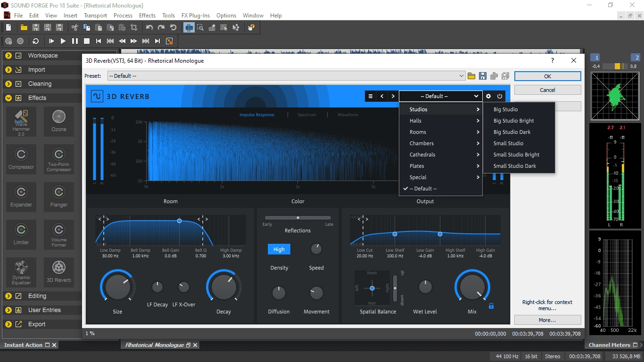Open the Dynamic Equalizer effect
This screenshot has height=362, width=644.
(x=21, y=272)
